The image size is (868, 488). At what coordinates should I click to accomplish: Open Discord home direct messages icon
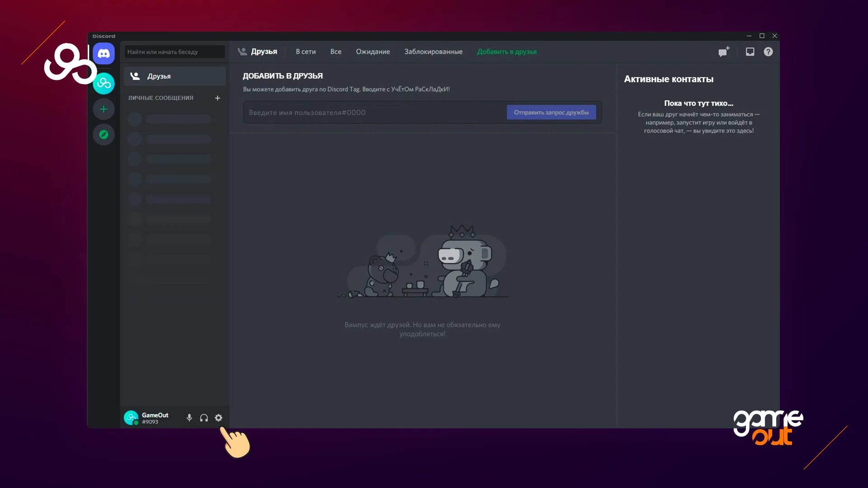[x=104, y=54]
